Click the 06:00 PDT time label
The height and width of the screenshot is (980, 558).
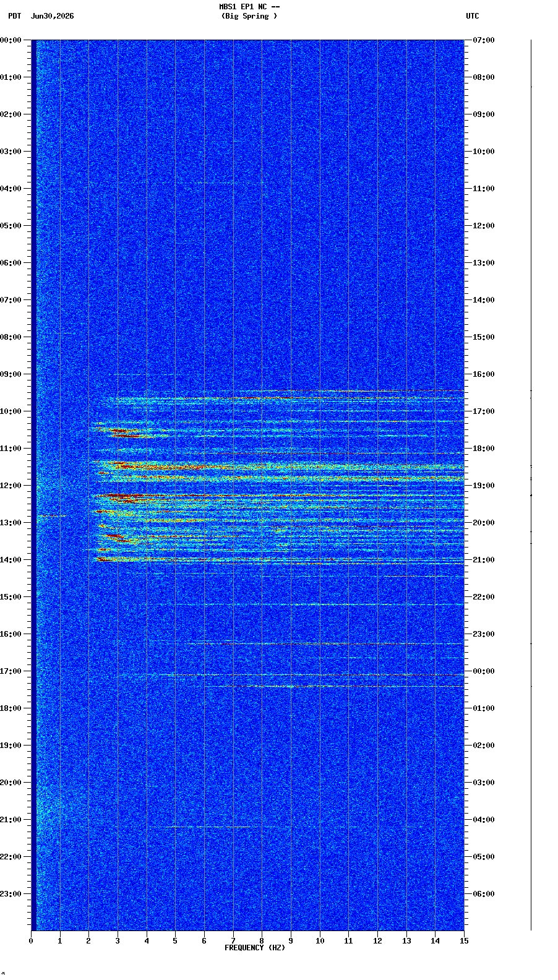click(11, 263)
